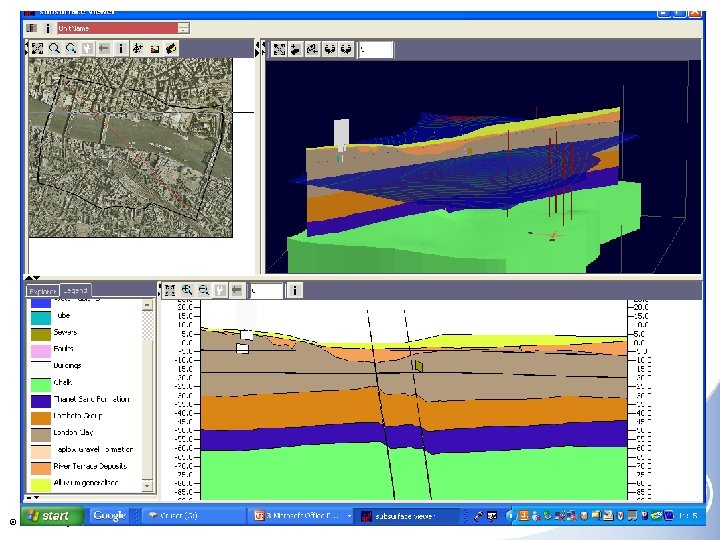The height and width of the screenshot is (540, 720).
Task: Click full extent icon in 3D view toolbar
Action: pos(279,49)
